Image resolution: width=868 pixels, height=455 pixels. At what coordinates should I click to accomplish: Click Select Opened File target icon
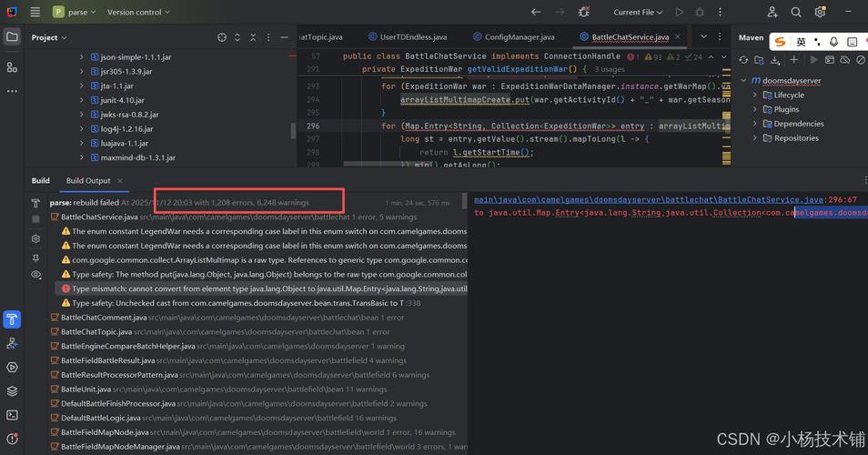[222, 37]
